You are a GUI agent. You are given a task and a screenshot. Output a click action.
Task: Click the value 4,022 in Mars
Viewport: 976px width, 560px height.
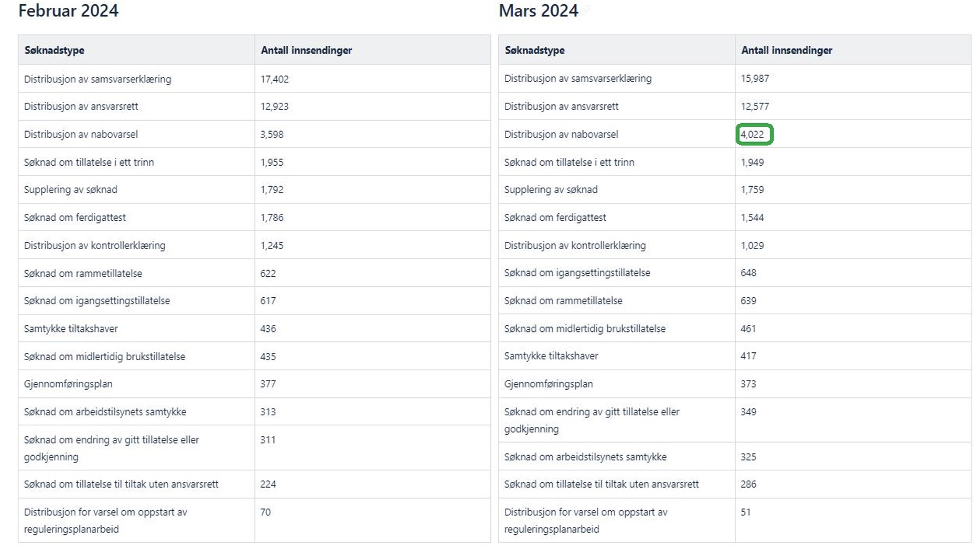752,134
